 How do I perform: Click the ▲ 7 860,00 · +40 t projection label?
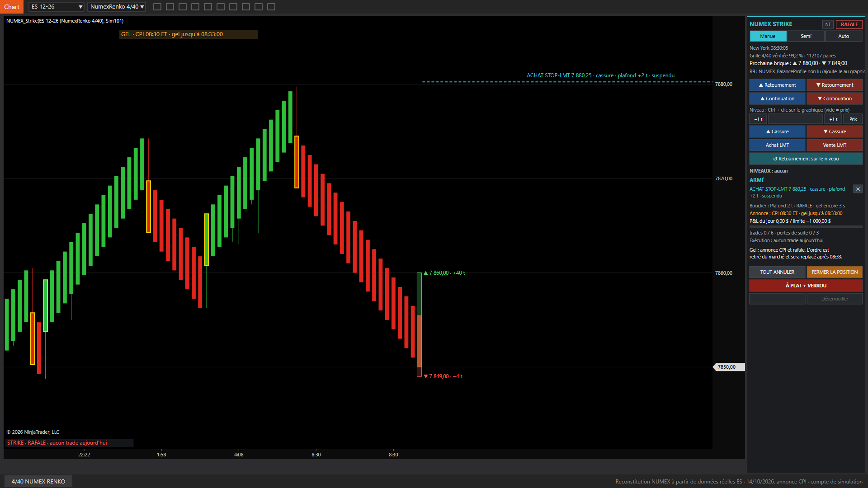tap(444, 273)
